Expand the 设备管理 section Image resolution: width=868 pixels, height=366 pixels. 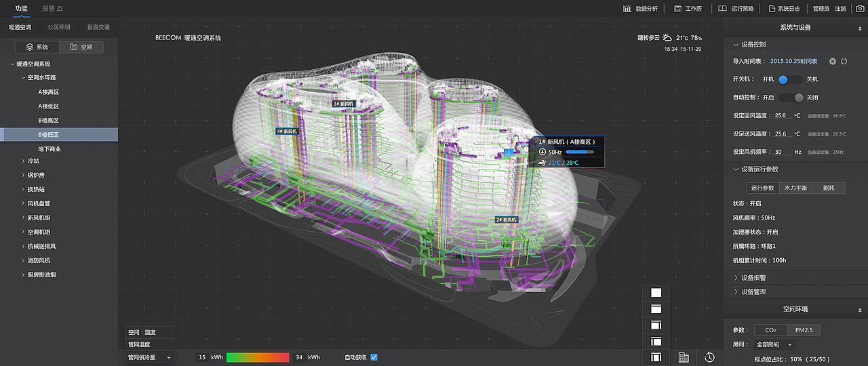(x=795, y=291)
